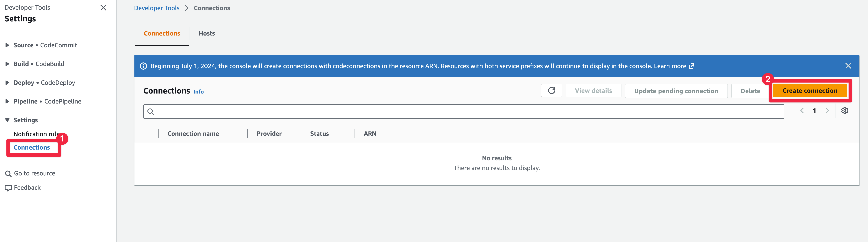Open Go to resource search

point(34,173)
